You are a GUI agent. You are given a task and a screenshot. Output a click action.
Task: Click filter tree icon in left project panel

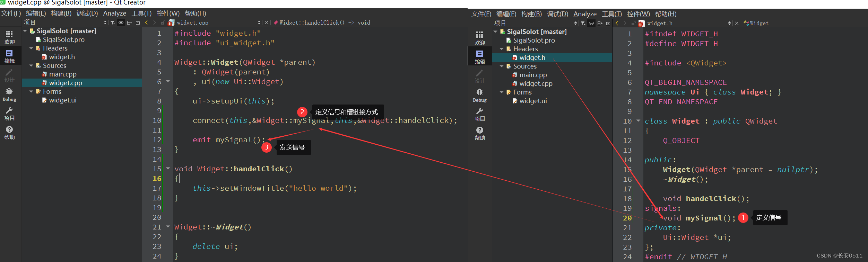(113, 22)
